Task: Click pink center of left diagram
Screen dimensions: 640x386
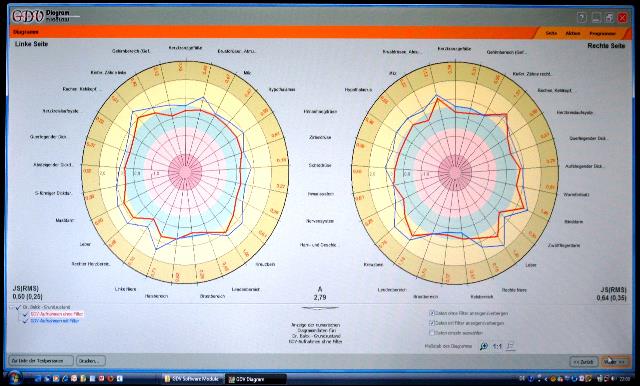Action: (185, 172)
